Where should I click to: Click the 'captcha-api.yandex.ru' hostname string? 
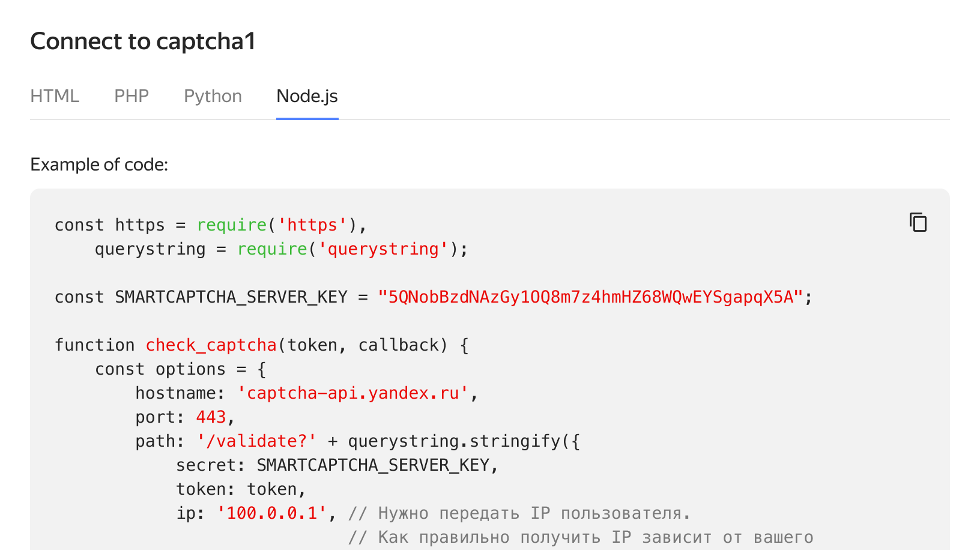click(352, 393)
